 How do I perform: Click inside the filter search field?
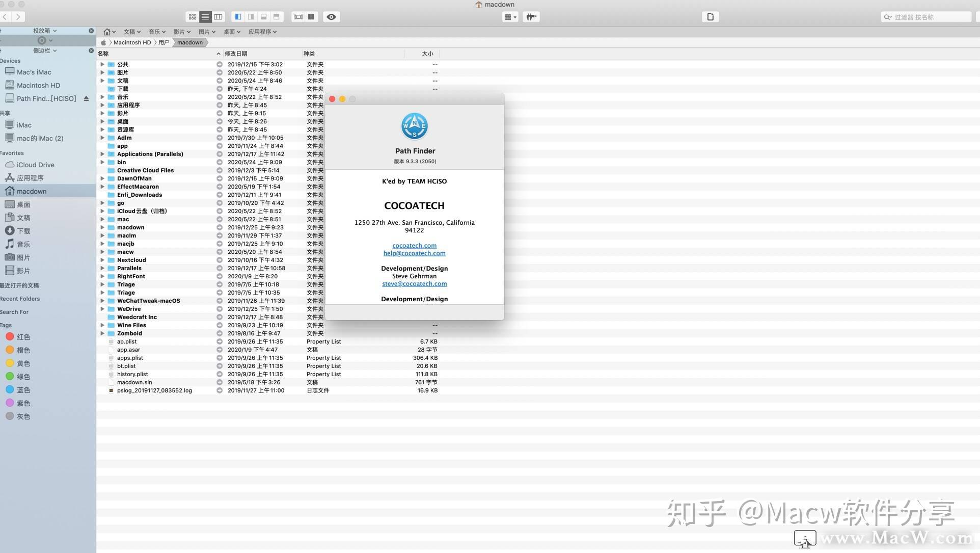pyautogui.click(x=927, y=17)
